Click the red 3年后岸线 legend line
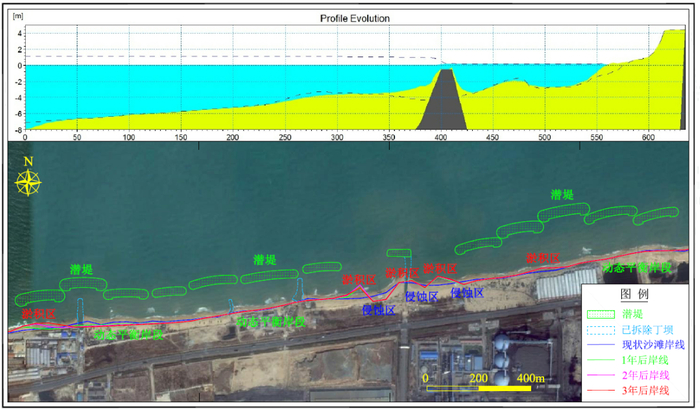Viewport: 700px width, 410px height. 601,391
